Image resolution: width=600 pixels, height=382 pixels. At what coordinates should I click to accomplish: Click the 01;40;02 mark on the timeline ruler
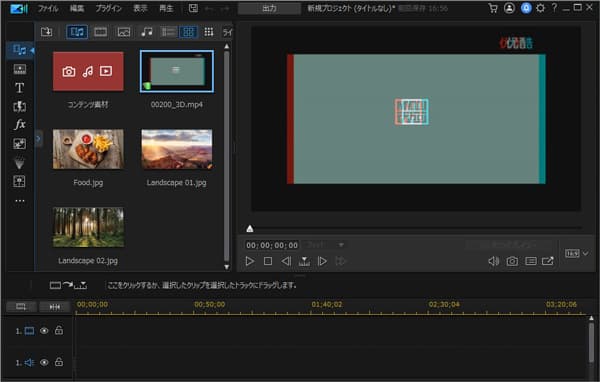pos(327,304)
